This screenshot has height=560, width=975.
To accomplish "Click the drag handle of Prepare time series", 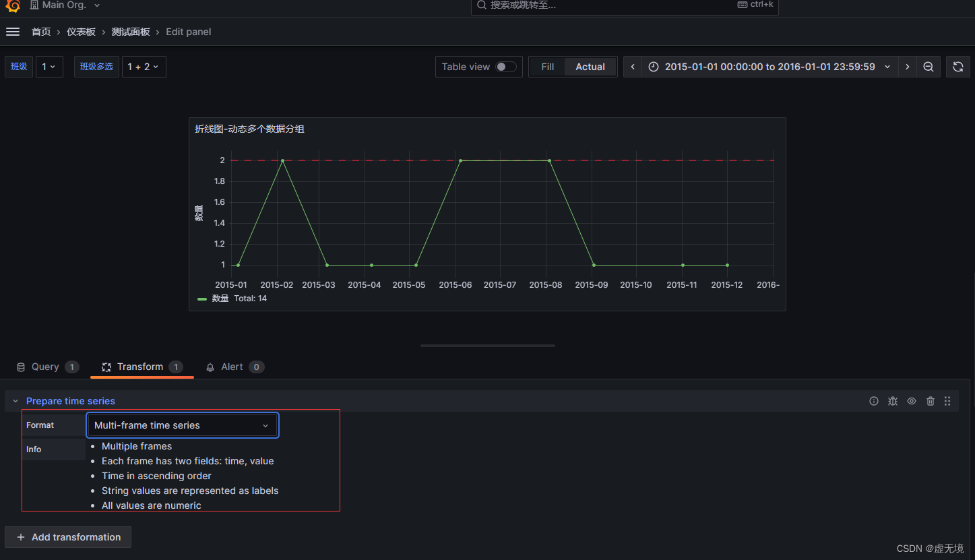I will coord(947,401).
